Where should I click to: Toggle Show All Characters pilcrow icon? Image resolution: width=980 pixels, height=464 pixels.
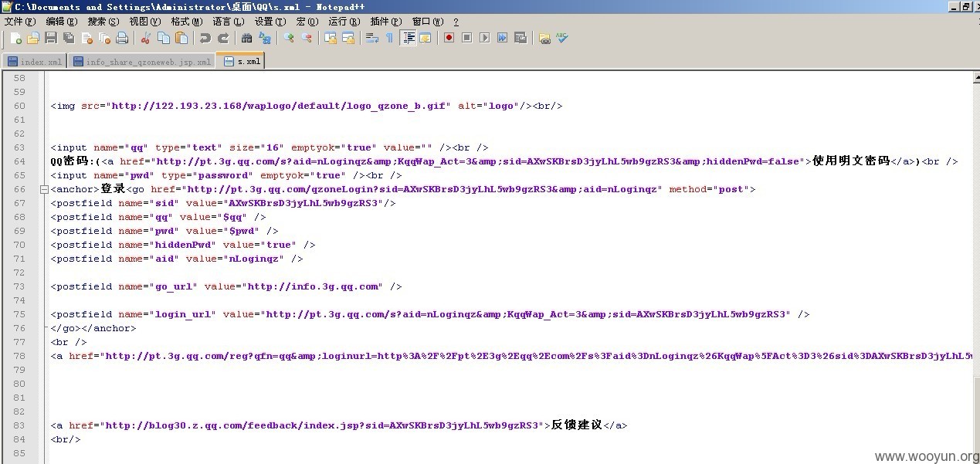click(389, 38)
